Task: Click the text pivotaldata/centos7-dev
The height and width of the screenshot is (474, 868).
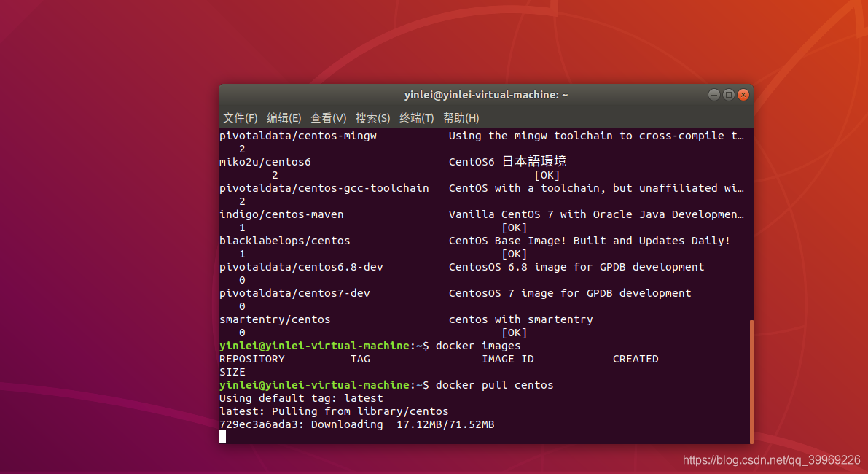Action: [294, 293]
